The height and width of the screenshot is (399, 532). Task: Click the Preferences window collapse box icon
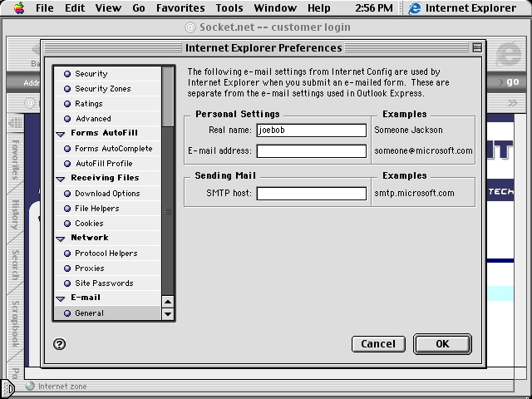coord(477,48)
